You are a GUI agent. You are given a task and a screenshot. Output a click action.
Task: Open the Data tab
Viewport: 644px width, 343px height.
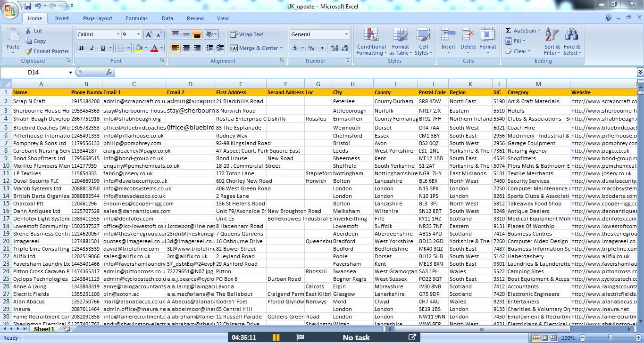pos(167,18)
